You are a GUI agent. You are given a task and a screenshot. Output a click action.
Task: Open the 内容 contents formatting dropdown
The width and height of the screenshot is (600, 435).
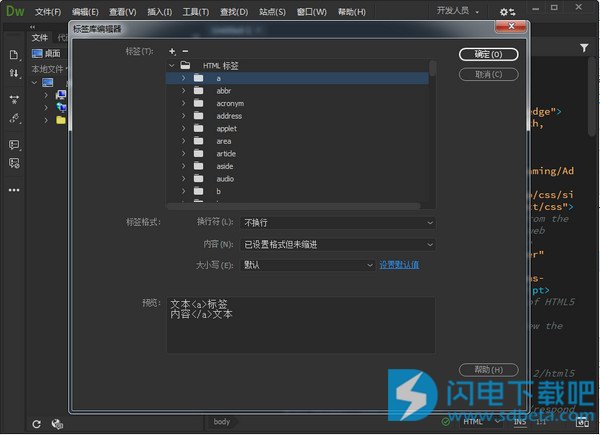338,244
